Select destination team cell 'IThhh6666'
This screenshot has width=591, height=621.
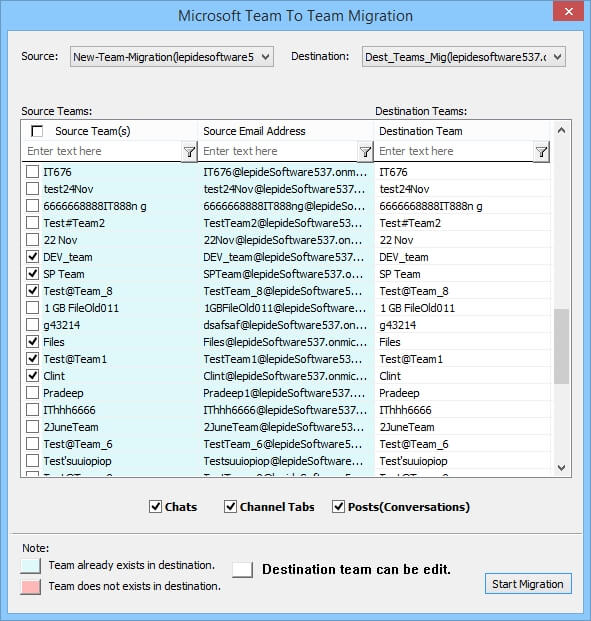coord(462,410)
